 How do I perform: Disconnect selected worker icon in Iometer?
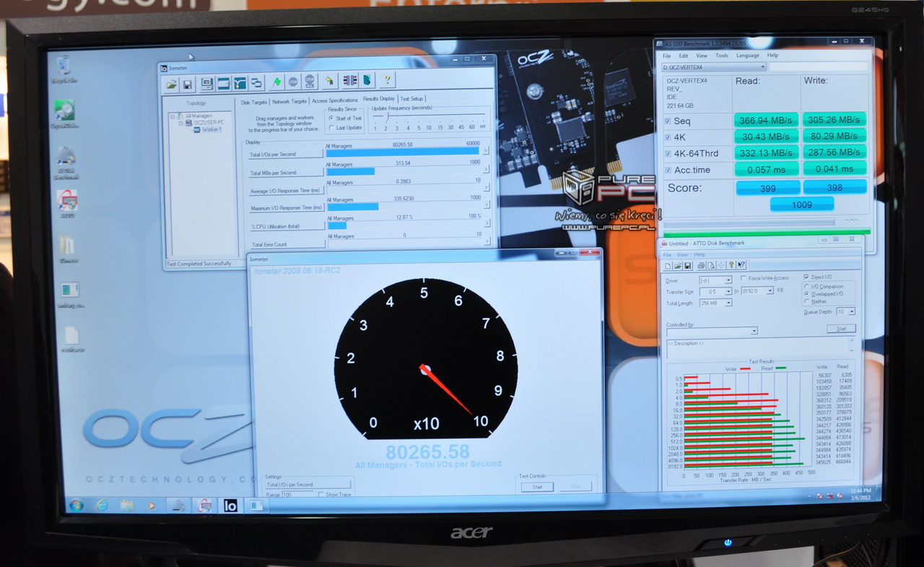(x=350, y=81)
